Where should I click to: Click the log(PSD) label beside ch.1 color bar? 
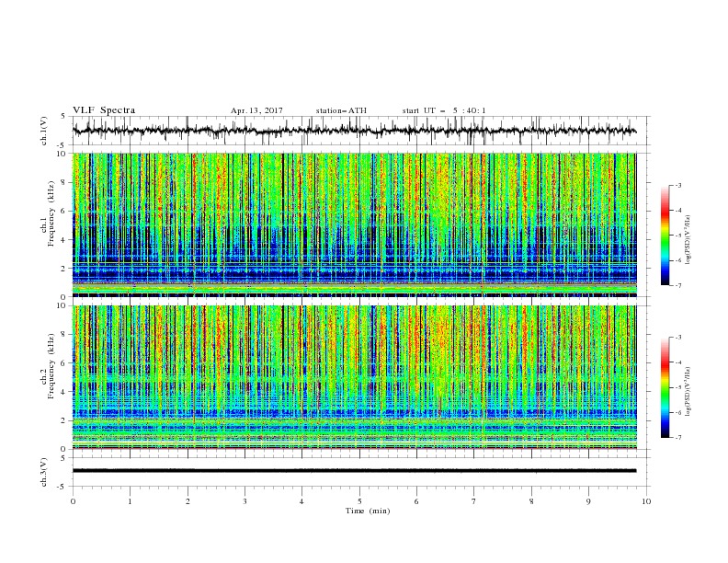coord(688,240)
